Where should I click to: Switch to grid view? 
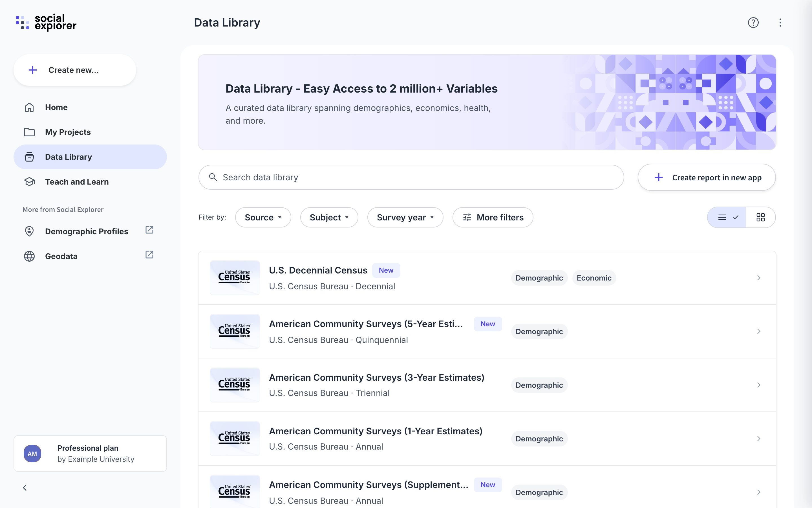[x=761, y=217]
